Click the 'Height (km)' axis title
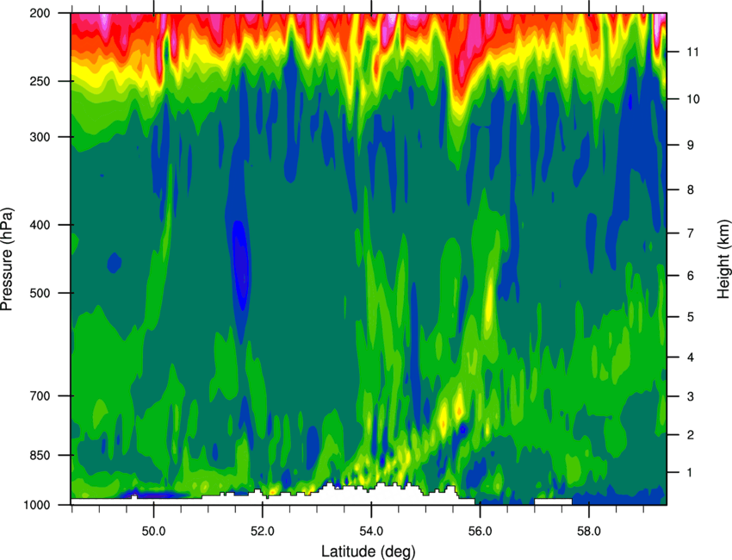The width and height of the screenshot is (732, 560). click(x=723, y=258)
